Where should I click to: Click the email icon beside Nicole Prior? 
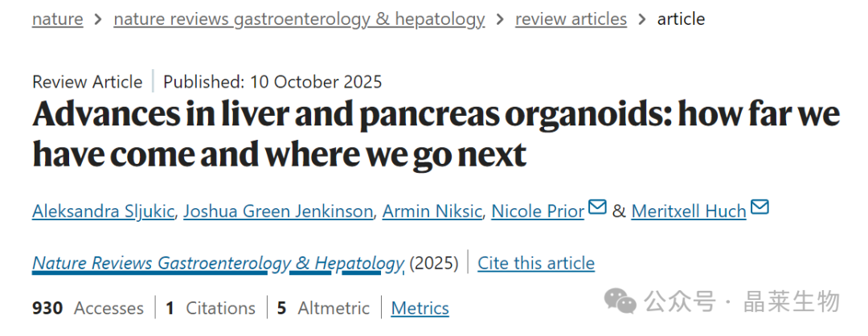[x=596, y=208]
